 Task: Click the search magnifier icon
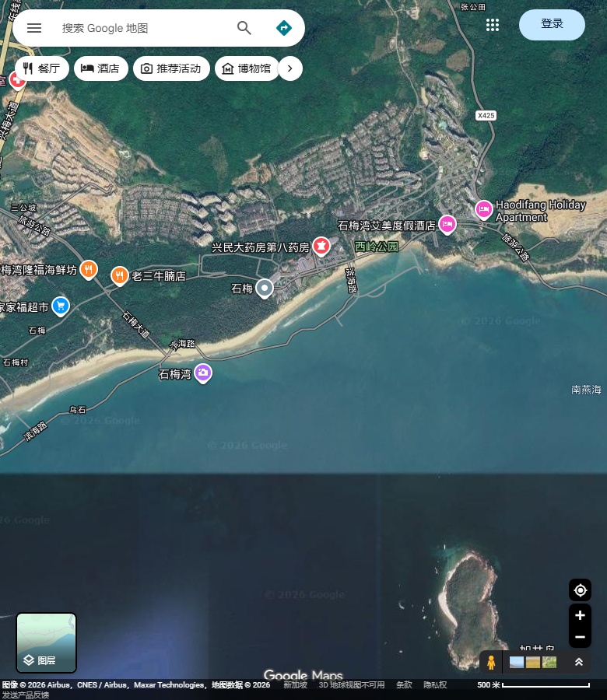[244, 28]
